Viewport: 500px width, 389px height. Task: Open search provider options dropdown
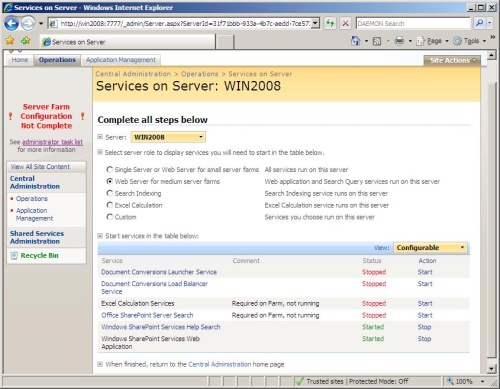(x=490, y=23)
